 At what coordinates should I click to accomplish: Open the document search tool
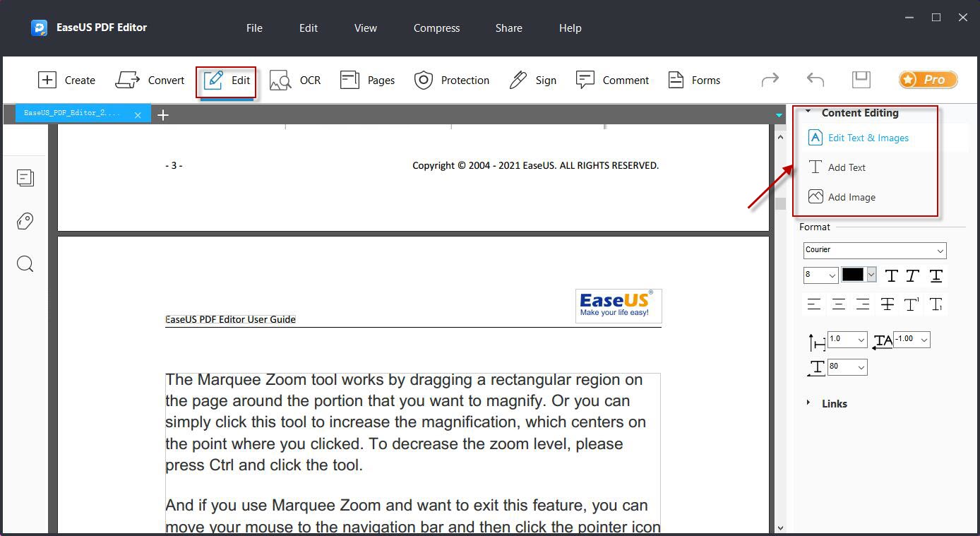(25, 263)
